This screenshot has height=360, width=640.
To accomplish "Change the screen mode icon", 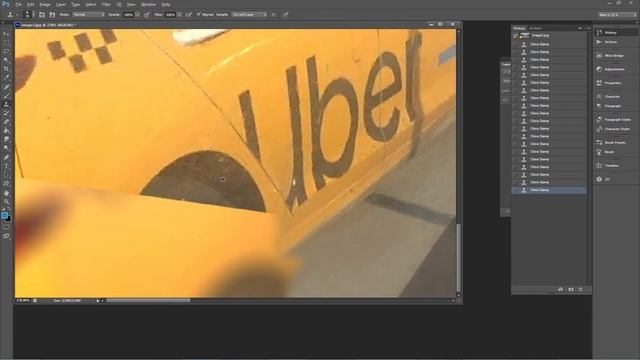I will point(6,236).
